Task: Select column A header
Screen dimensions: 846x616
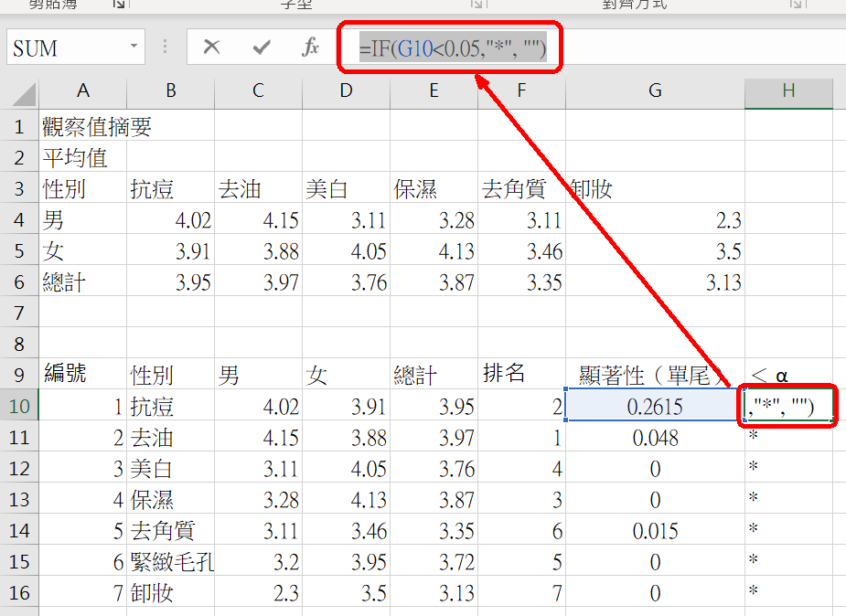Action: tap(82, 90)
